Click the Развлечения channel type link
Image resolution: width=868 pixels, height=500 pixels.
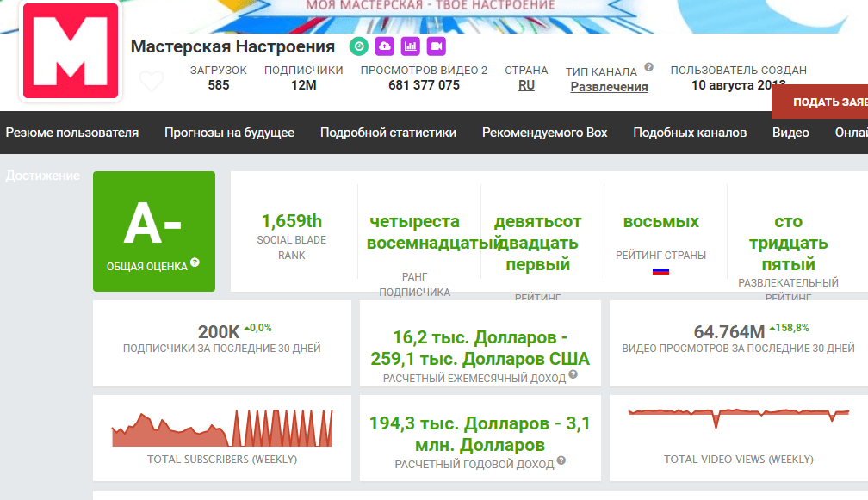tap(609, 87)
